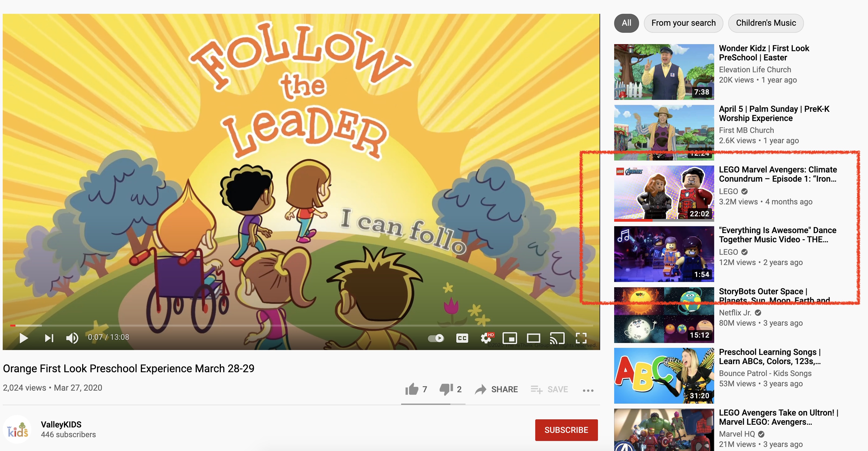Click the SHARE button
Image resolution: width=868 pixels, height=451 pixels.
click(496, 389)
